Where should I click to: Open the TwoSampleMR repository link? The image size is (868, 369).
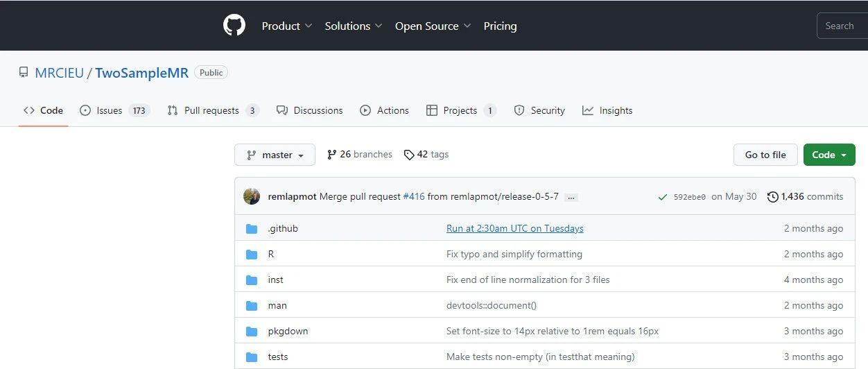pyautogui.click(x=141, y=73)
